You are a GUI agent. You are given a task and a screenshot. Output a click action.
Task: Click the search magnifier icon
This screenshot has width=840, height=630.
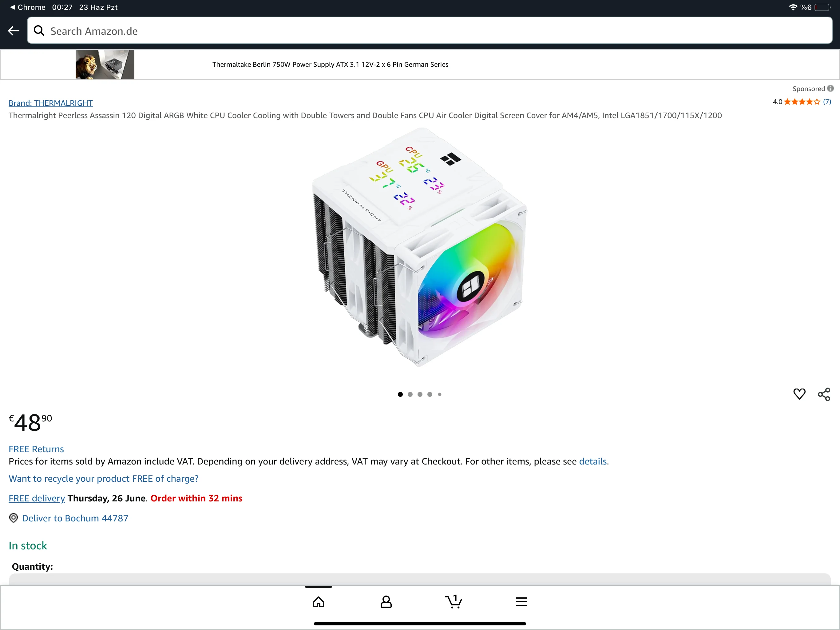point(39,31)
